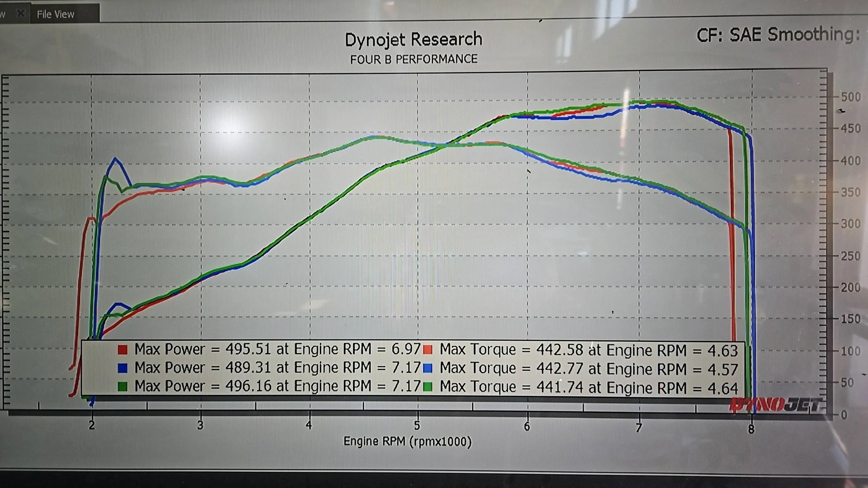Click the "6" label on the RPM axis
868x488 pixels.
527,426
